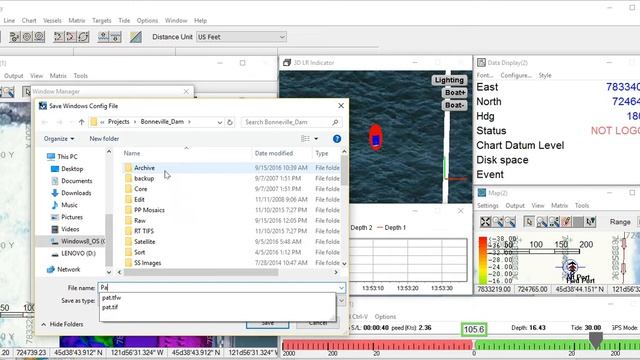Click the first icon in the main toolbar group
The image size is (640, 360).
14,37
